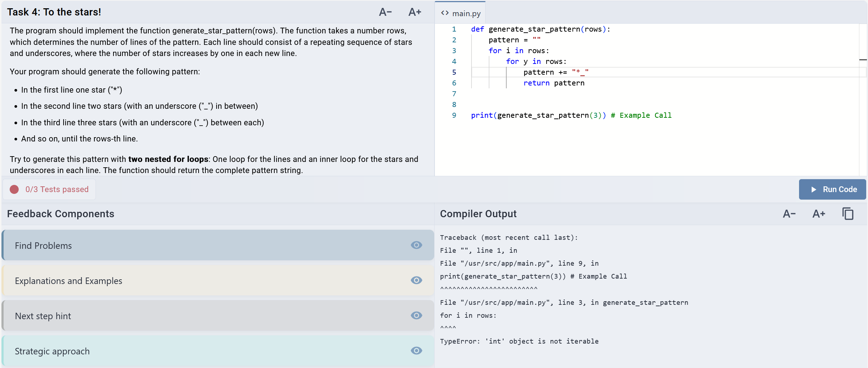Screen dimensions: 868x368
Task: Copy the compiler output to clipboard
Action: tap(848, 214)
